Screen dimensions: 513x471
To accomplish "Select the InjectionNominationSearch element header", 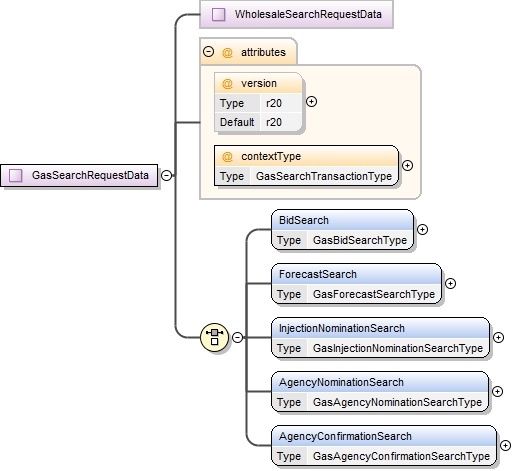I will (380, 328).
